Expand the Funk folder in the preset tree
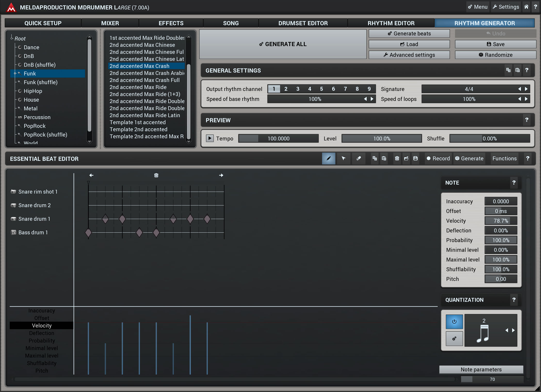Screen dimensions: 541x392 tap(15, 73)
